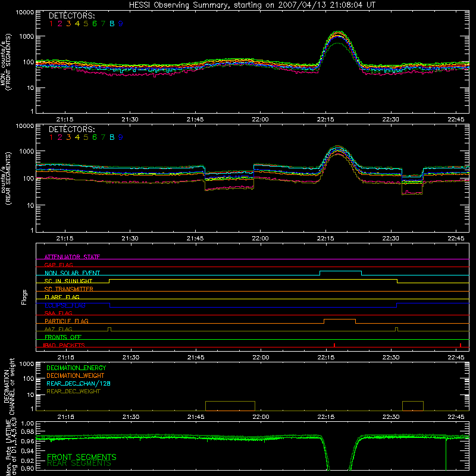Click the Flags vertical axis label

(x=24, y=297)
